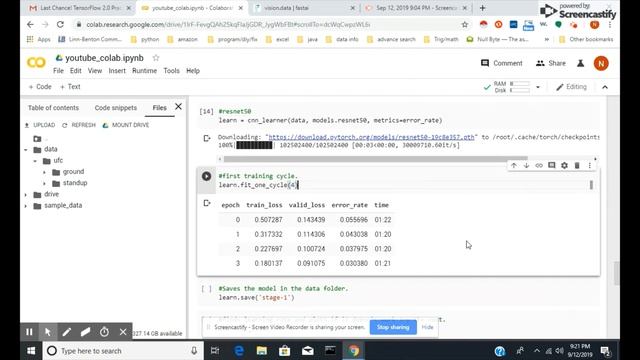Viewport: 640px width, 360px height.
Task: Click REFRESH in Files panel
Action: (x=79, y=125)
